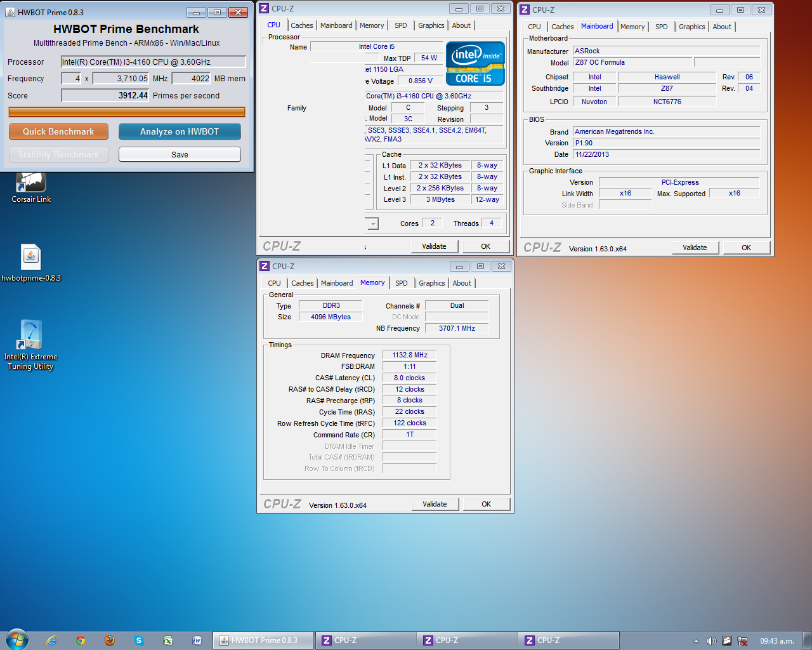Open Graphics tab in the CPU-Z CPU window
The width and height of the screenshot is (812, 650).
pos(431,25)
